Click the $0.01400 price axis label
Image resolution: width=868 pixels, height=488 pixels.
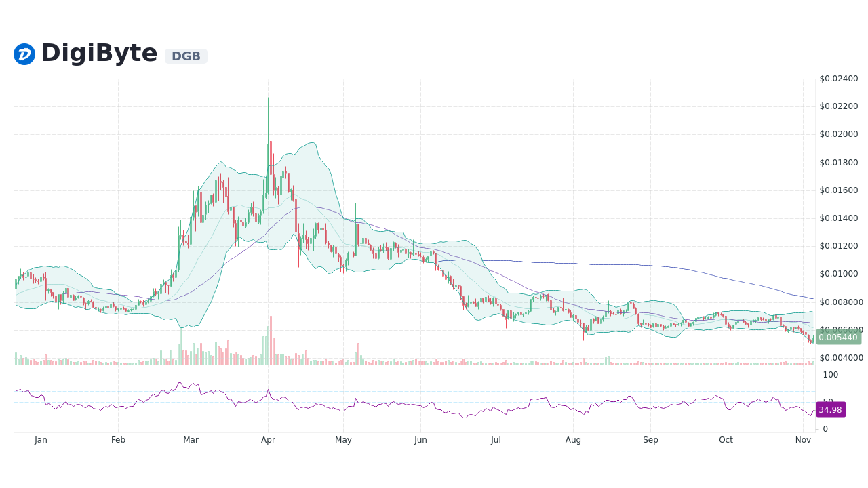click(839, 218)
